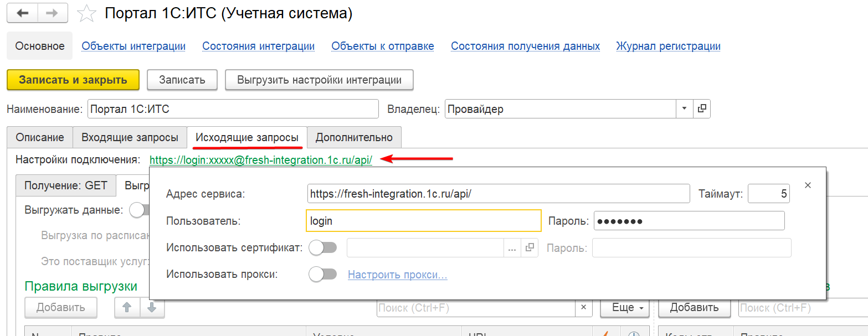Open the Дополнительно tab
The height and width of the screenshot is (336, 868).
pyautogui.click(x=355, y=137)
